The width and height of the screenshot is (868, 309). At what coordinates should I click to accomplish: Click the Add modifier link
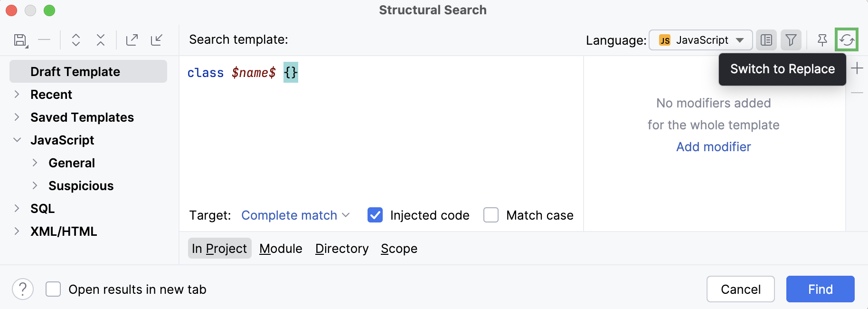click(713, 147)
